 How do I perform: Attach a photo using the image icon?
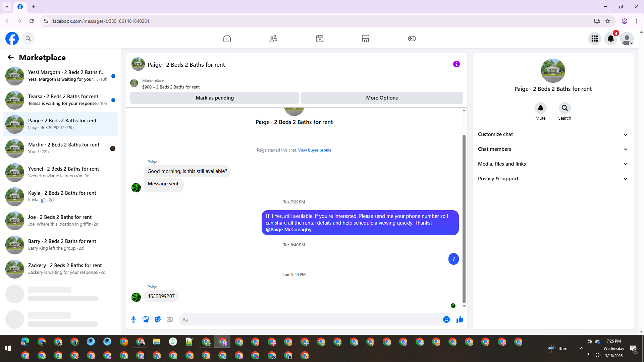146,319
